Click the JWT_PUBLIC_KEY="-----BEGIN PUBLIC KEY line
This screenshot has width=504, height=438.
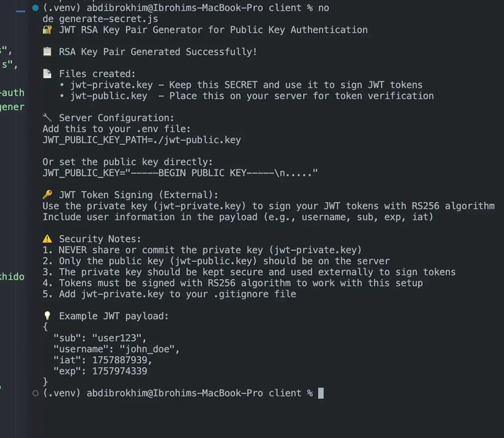pos(180,173)
